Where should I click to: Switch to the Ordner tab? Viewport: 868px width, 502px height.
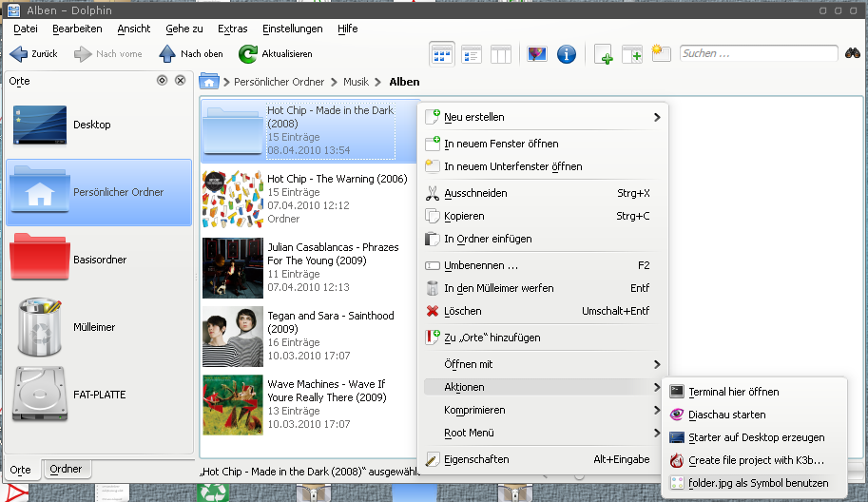[x=66, y=469]
